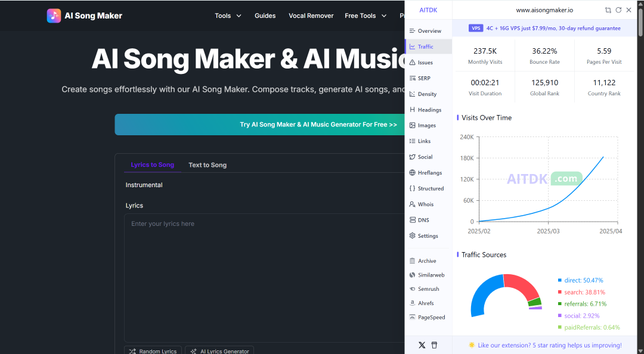This screenshot has width=644, height=354.
Task: Open the Settings gear icon
Action: coord(413,236)
